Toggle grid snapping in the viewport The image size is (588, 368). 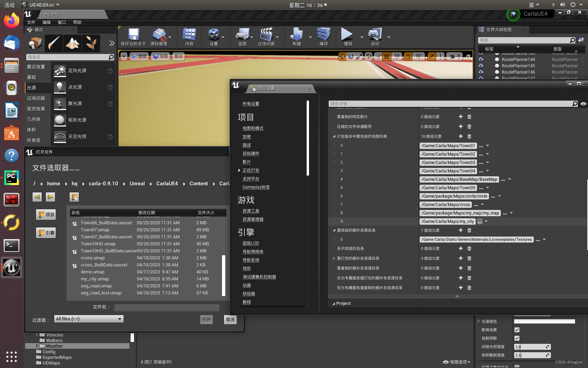[386, 56]
